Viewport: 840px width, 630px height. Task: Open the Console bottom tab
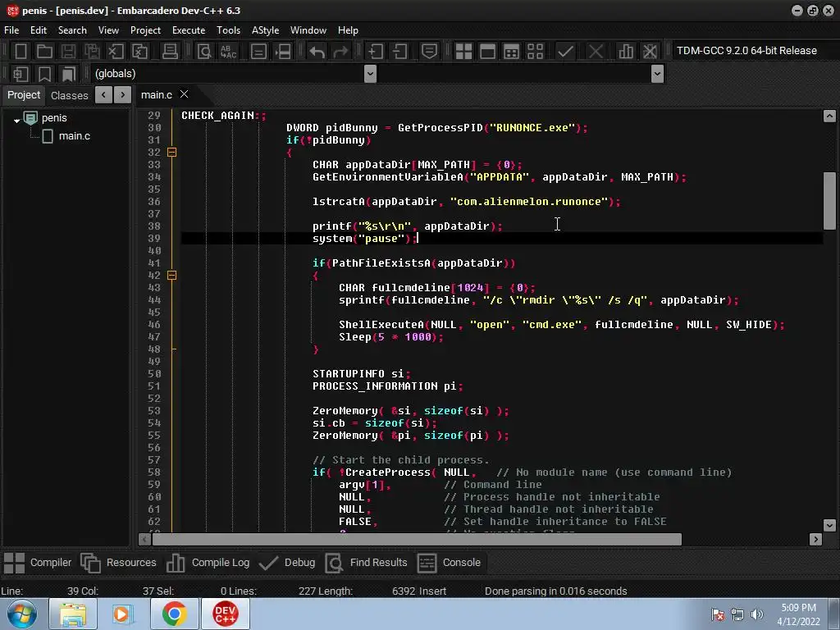tap(449, 563)
